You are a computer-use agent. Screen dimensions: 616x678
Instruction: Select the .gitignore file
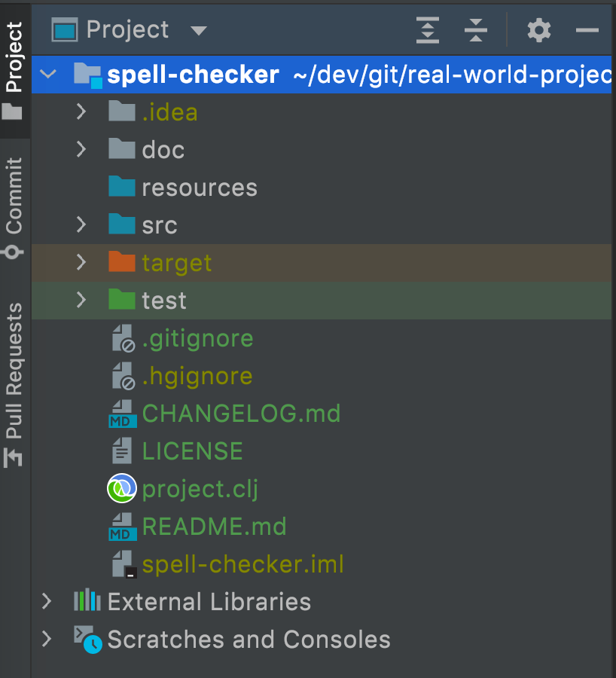(x=197, y=338)
